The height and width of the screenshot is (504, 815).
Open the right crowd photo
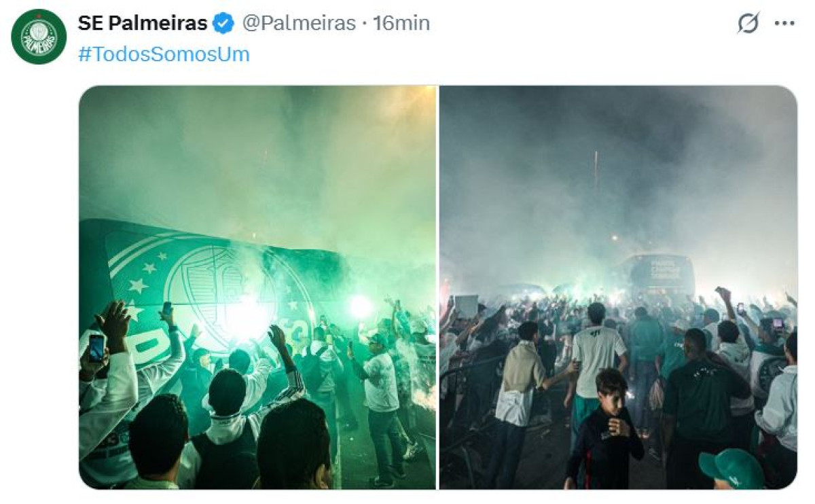(x=618, y=287)
